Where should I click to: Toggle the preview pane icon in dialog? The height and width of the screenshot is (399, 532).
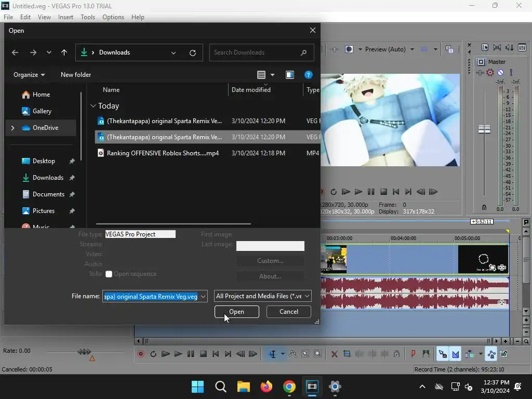pos(290,75)
